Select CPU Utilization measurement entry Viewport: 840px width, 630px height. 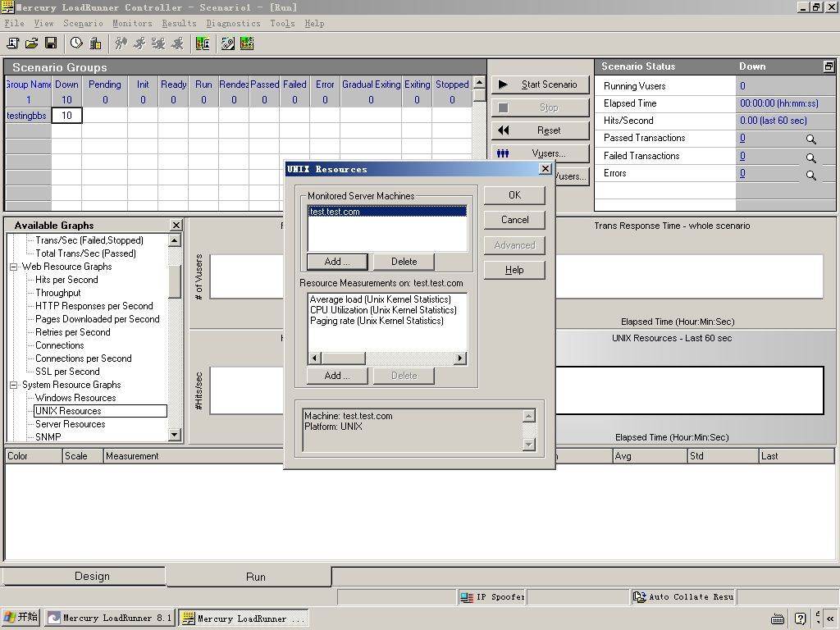pos(383,310)
